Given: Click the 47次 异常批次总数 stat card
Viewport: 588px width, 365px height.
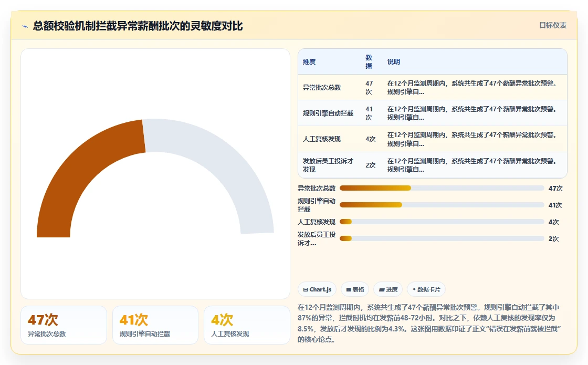Looking at the screenshot, I should click(x=64, y=325).
